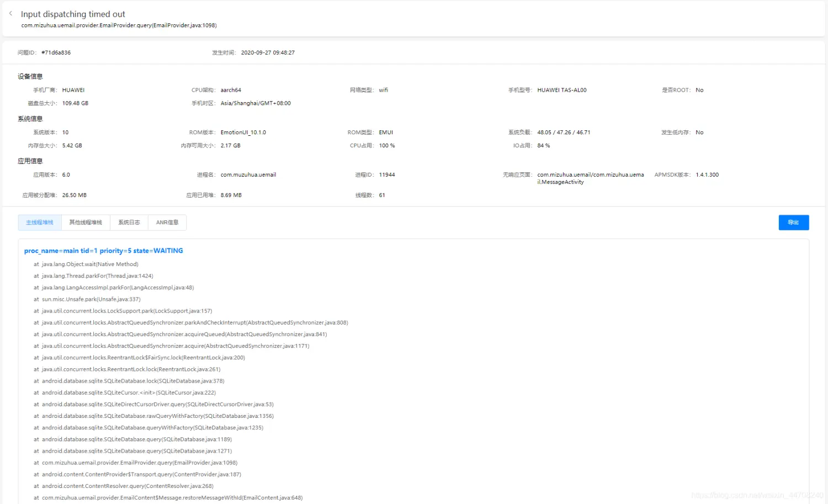Select the app version value 6.0
828x504 pixels.
pyautogui.click(x=66, y=175)
